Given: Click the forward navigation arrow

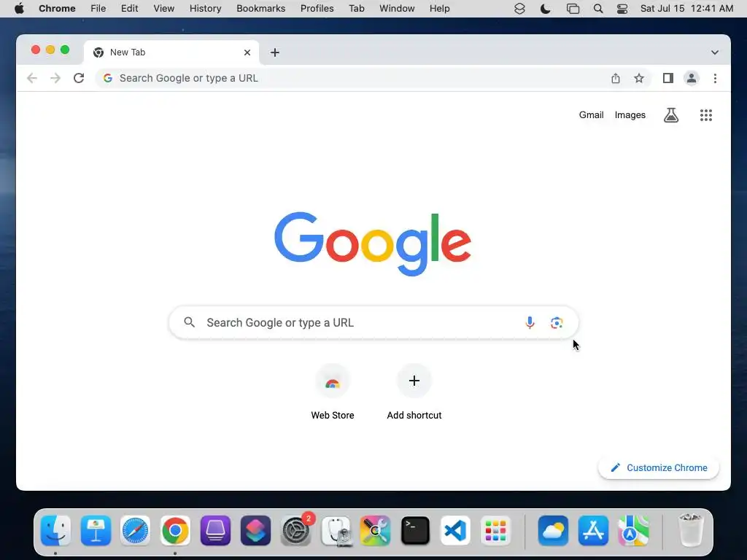Looking at the screenshot, I should coord(55,78).
